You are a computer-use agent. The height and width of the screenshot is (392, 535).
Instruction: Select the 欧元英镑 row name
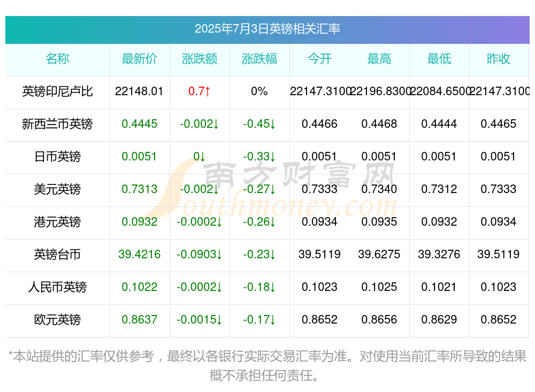[57, 320]
